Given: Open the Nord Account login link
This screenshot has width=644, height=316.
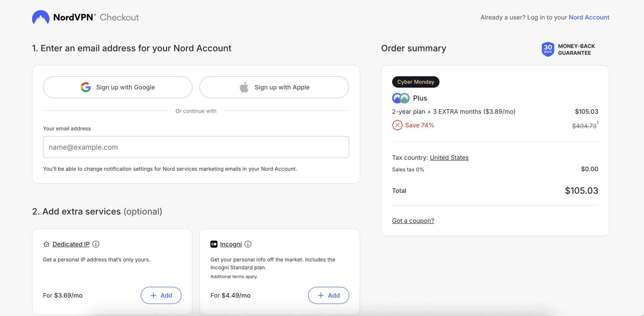Looking at the screenshot, I should (589, 17).
